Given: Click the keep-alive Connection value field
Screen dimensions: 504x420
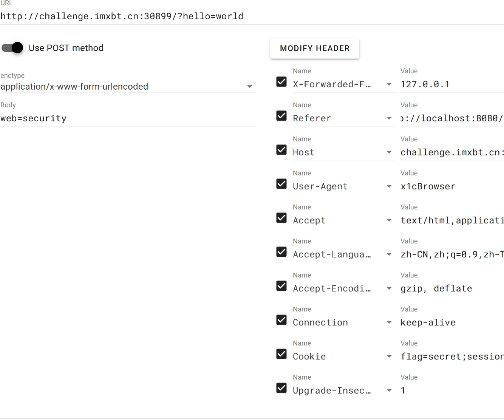Looking at the screenshot, I should click(452, 322).
